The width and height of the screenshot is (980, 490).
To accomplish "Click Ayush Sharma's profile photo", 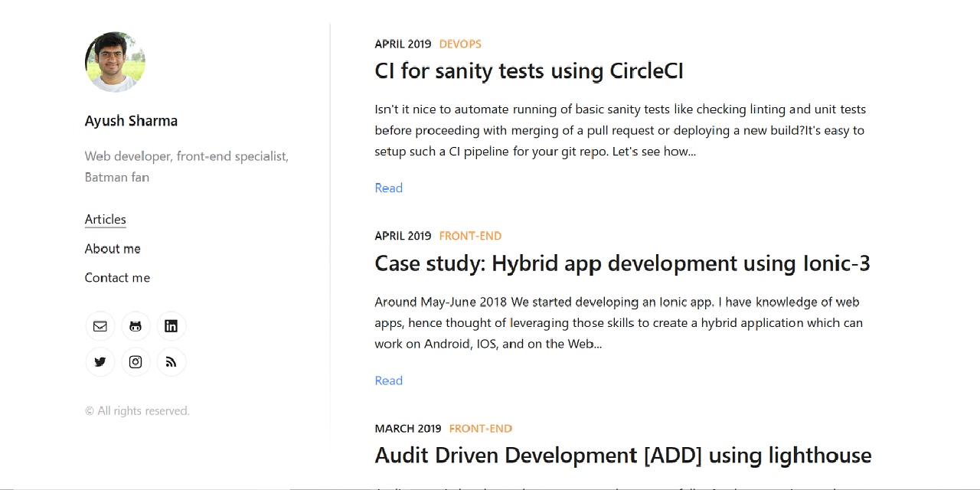I will point(115,62).
